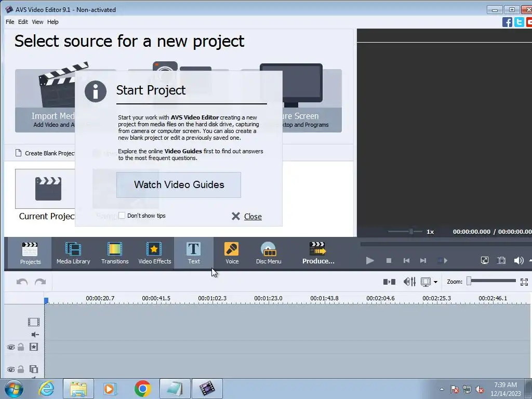Open the Text panel
The image size is (532, 399).
[194, 253]
